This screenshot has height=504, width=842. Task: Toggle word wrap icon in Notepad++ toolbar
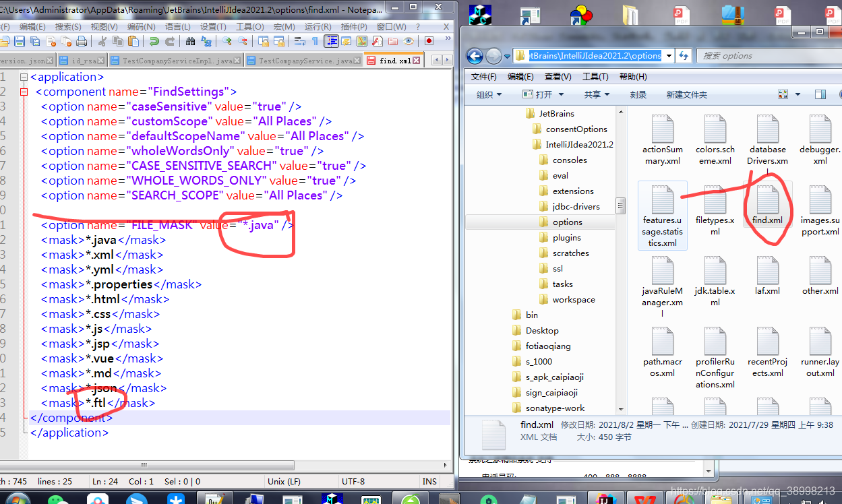[300, 41]
